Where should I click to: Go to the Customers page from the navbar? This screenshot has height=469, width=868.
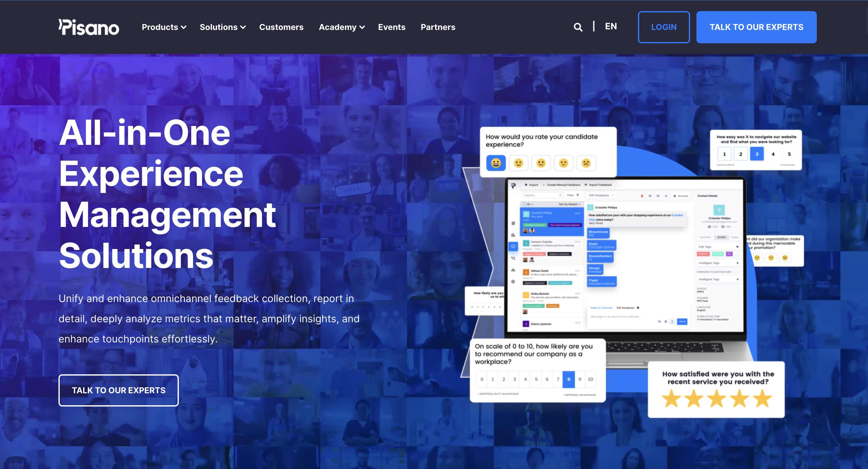click(x=281, y=27)
